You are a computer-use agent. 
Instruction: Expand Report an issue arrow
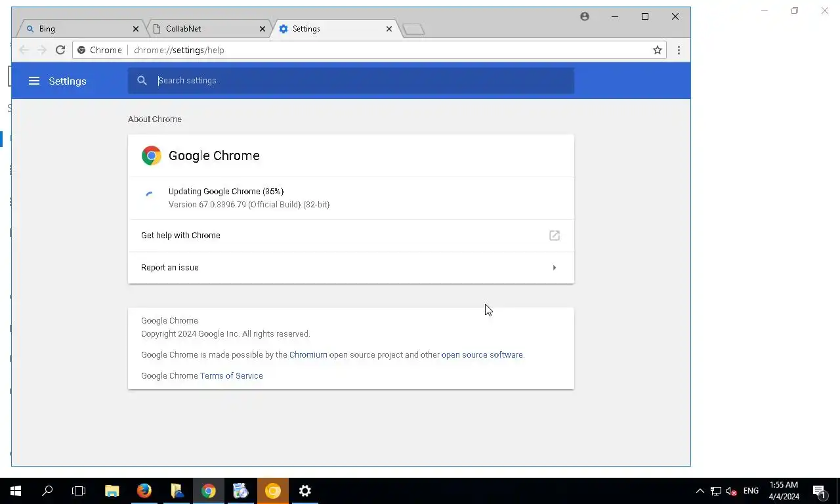(x=555, y=268)
